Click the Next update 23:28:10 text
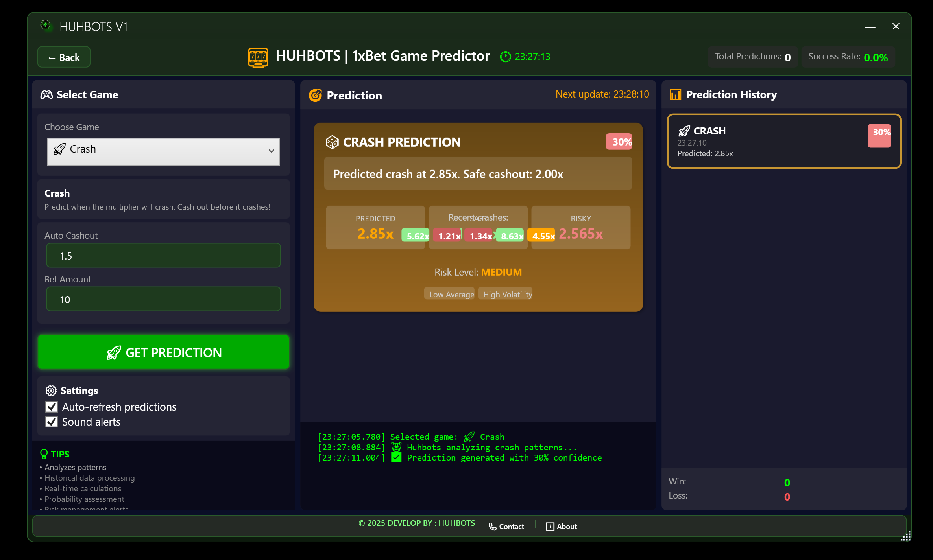 pyautogui.click(x=602, y=94)
